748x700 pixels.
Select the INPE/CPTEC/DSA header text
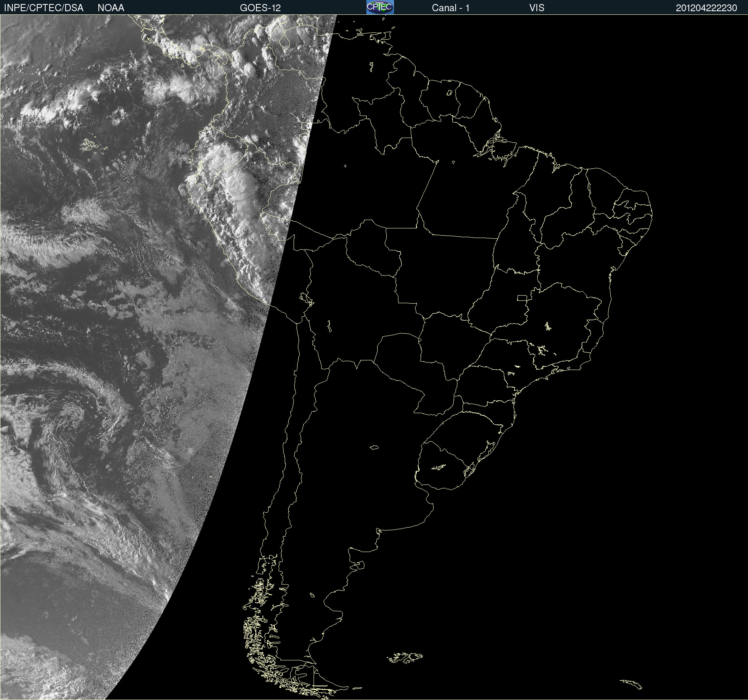44,8
